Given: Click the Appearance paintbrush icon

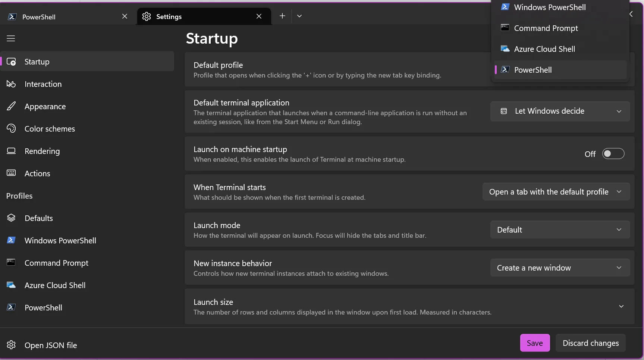Looking at the screenshot, I should (11, 106).
